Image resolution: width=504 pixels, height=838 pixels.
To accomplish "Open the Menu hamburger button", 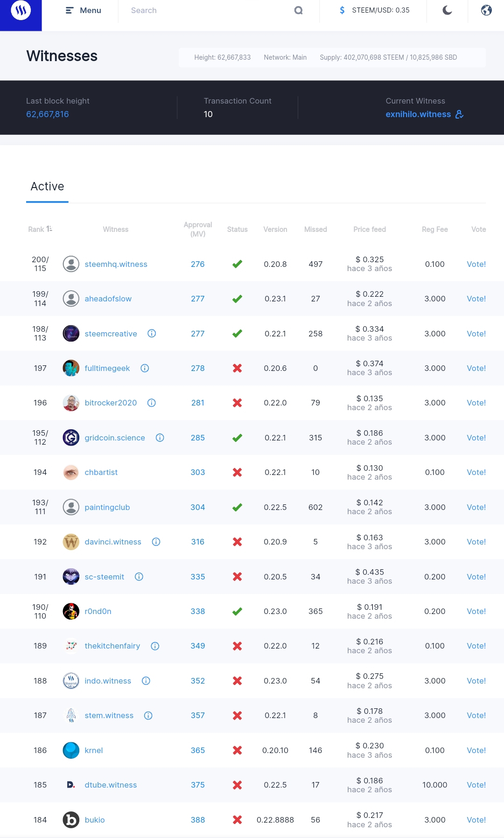I will (83, 10).
